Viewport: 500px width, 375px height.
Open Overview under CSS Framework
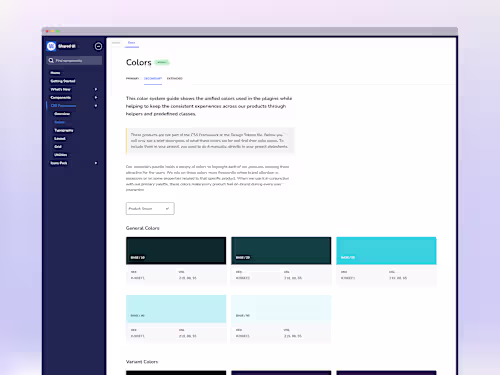point(62,114)
